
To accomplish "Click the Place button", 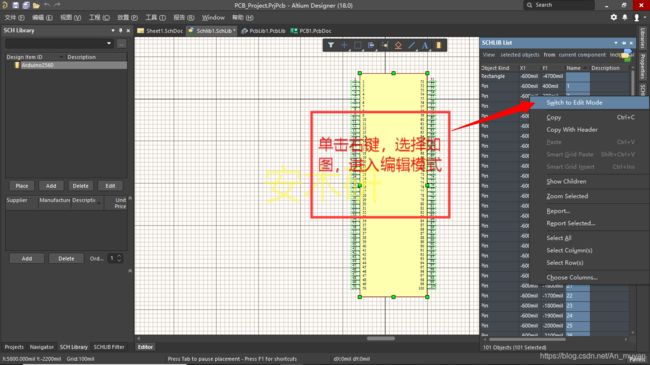I will [x=22, y=186].
